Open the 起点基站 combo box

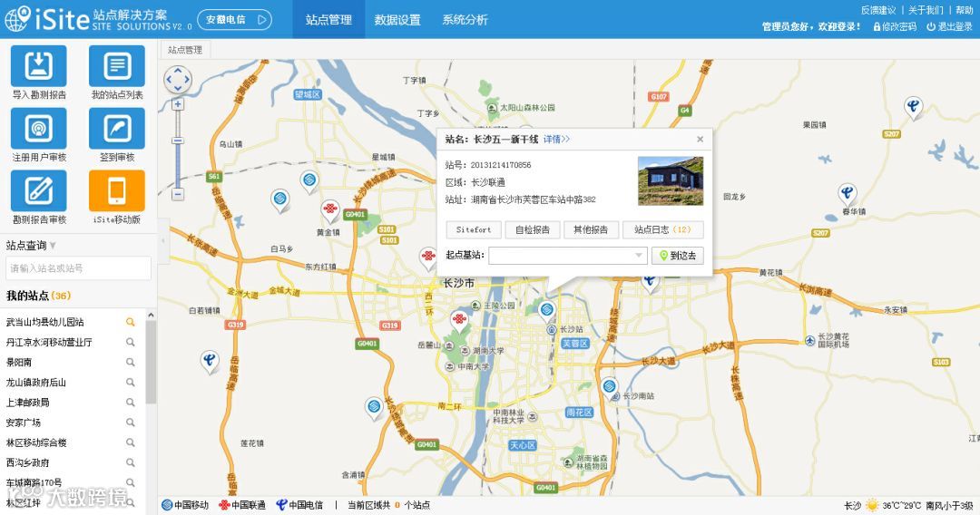[x=567, y=256]
